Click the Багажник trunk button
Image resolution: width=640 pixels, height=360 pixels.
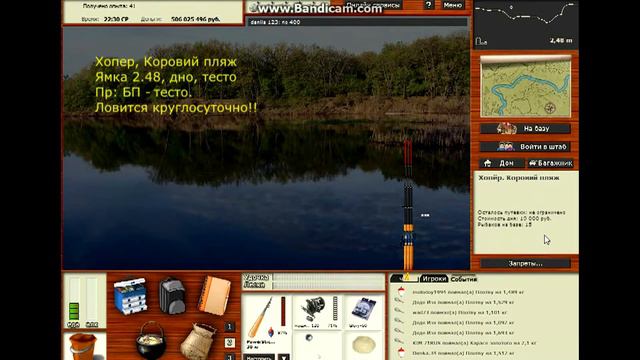tap(551, 163)
